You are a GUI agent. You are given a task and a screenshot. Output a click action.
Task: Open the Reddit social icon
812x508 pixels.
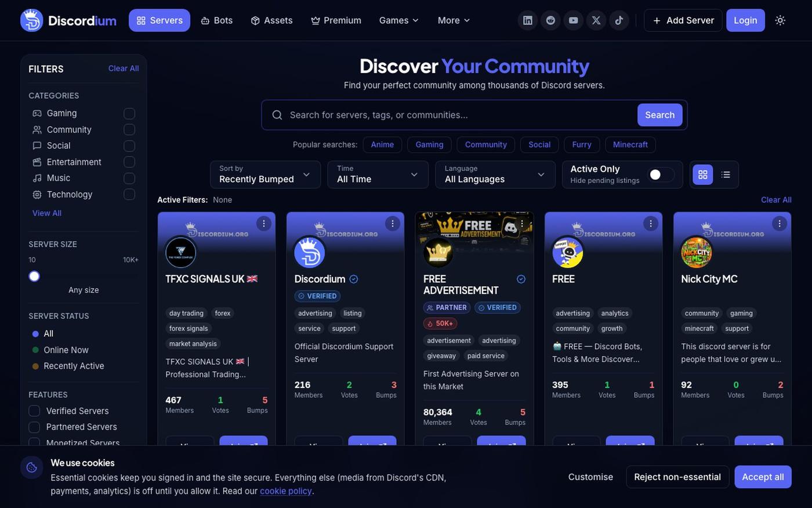click(x=550, y=20)
